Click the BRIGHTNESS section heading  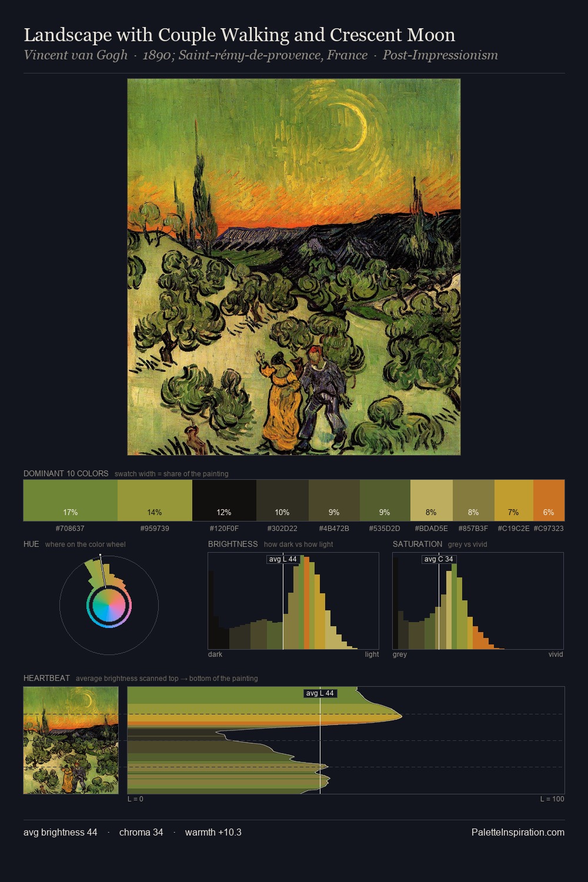point(233,544)
